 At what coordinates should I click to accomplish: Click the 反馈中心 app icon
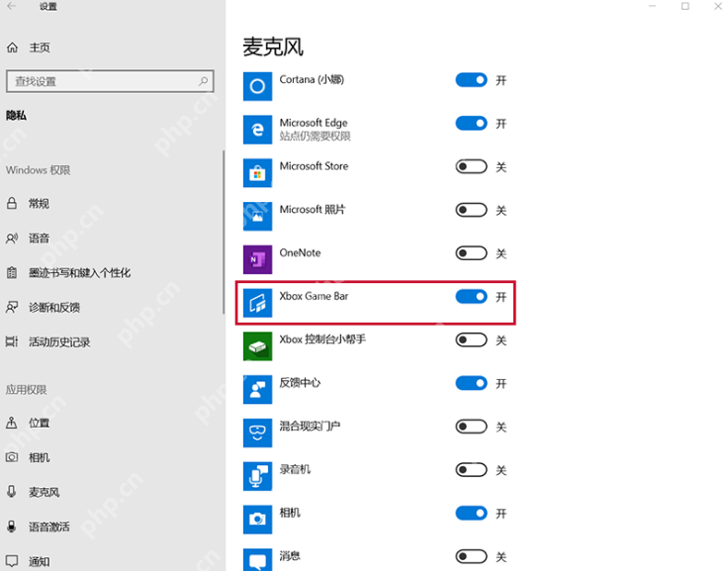point(257,389)
